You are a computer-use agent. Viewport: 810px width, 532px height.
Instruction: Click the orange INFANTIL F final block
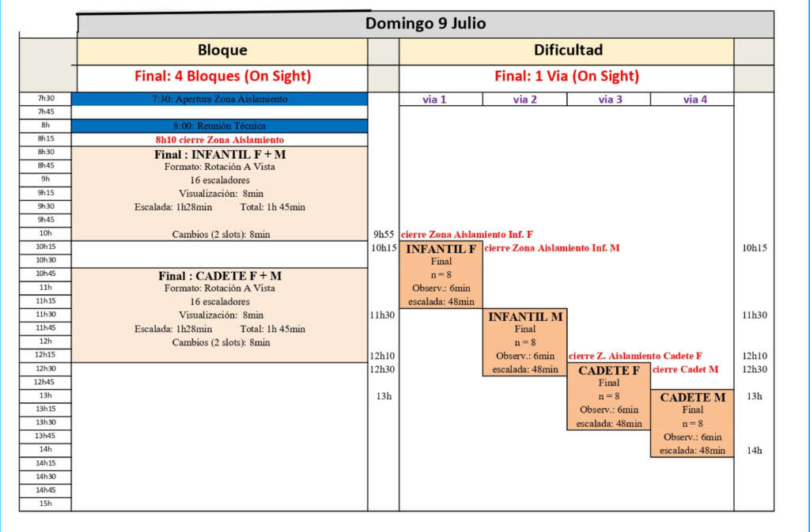point(441,274)
